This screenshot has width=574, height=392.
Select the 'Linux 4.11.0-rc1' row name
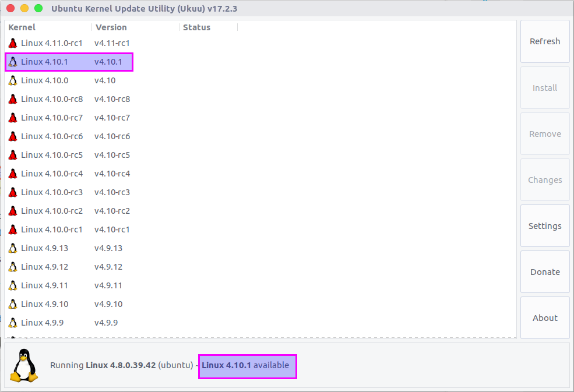pos(52,43)
